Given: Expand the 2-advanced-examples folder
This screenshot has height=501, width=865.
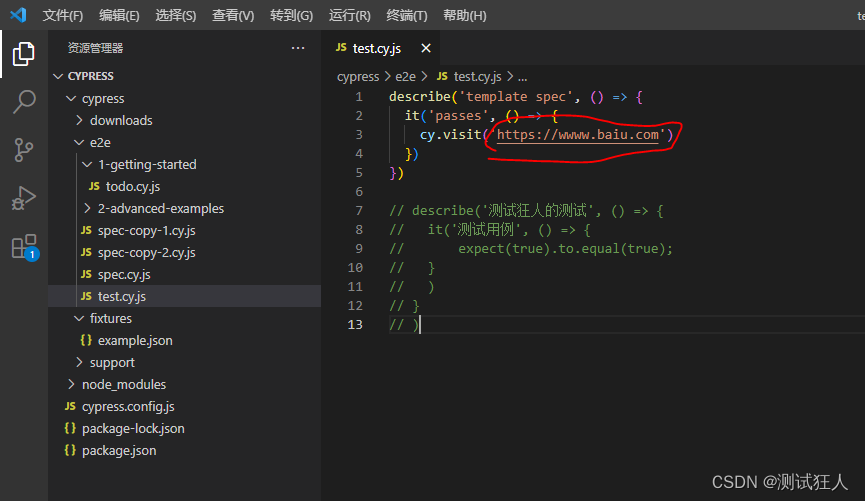Looking at the screenshot, I should pos(185,209).
